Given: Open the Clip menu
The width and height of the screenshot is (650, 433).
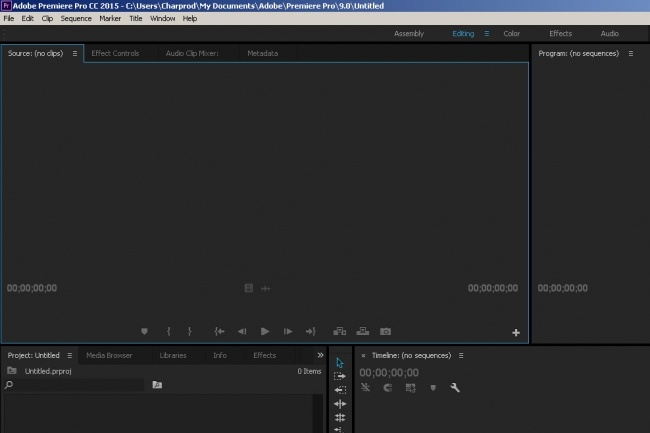Looking at the screenshot, I should tap(47, 19).
